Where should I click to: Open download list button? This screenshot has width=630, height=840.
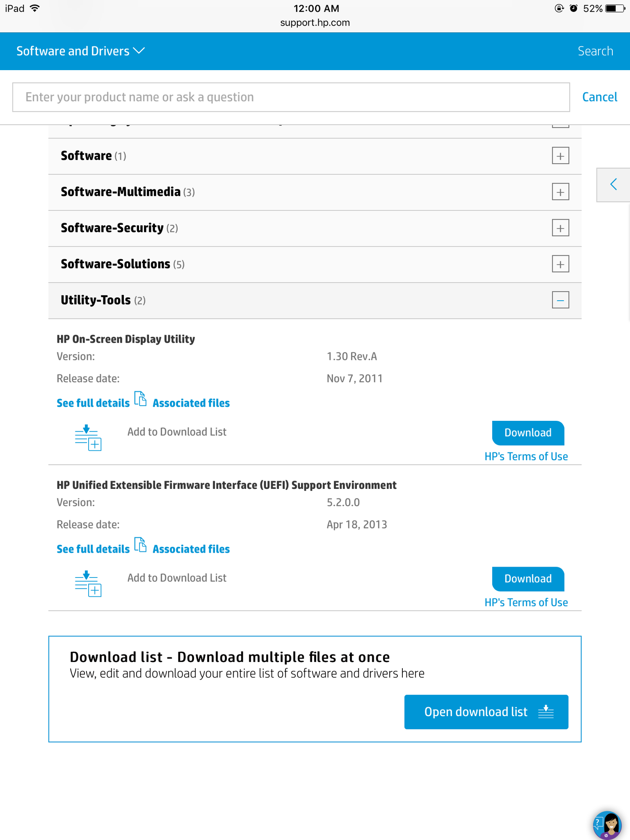pyautogui.click(x=486, y=712)
